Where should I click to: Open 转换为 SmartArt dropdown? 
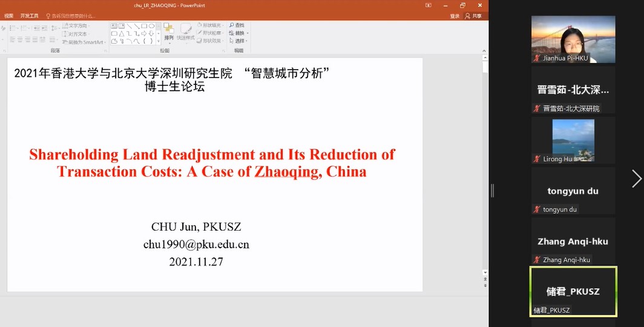84,42
